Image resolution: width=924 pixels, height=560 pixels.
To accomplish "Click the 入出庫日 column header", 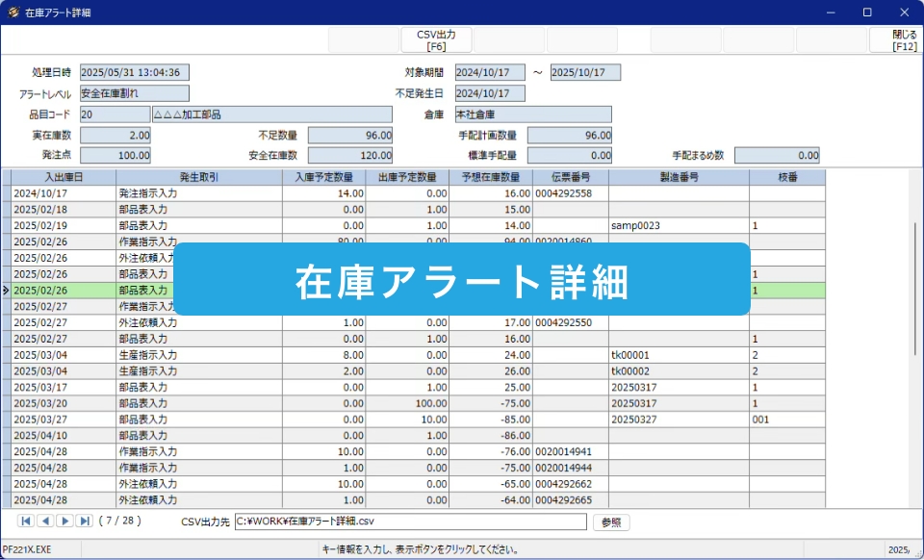I will [x=64, y=177].
